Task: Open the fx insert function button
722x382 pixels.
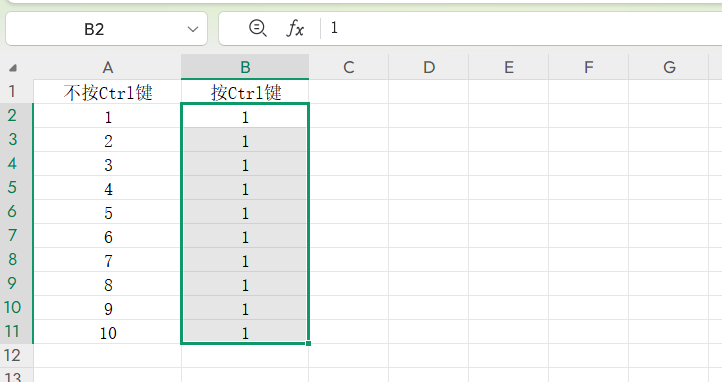Action: (x=295, y=29)
